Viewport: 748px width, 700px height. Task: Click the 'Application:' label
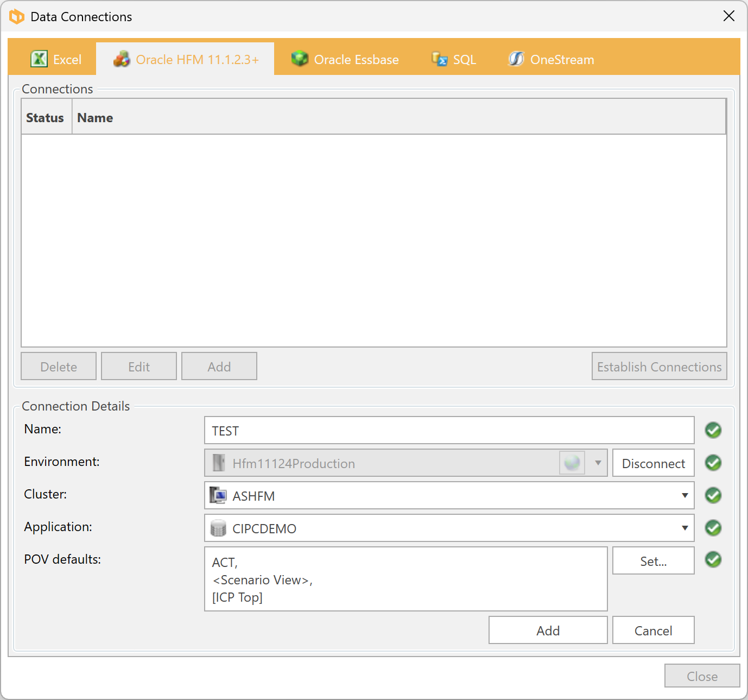point(58,527)
